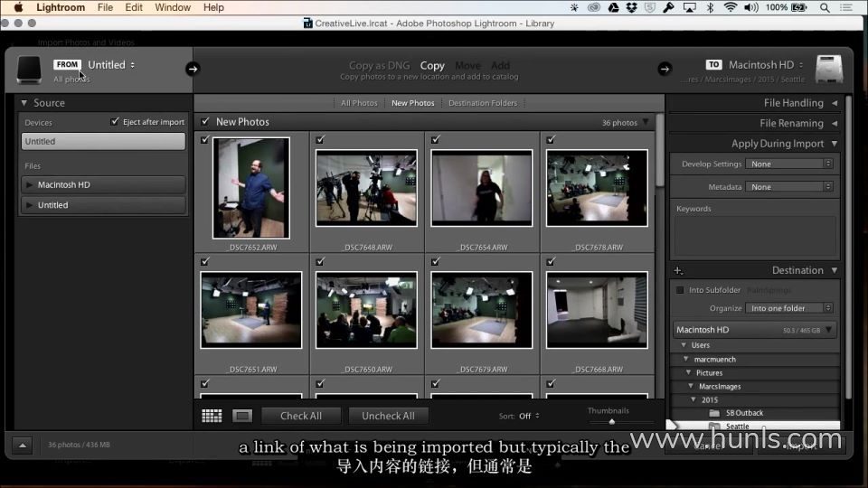Viewport: 868px width, 488px height.
Task: Switch to grid view icon
Action: coord(212,416)
